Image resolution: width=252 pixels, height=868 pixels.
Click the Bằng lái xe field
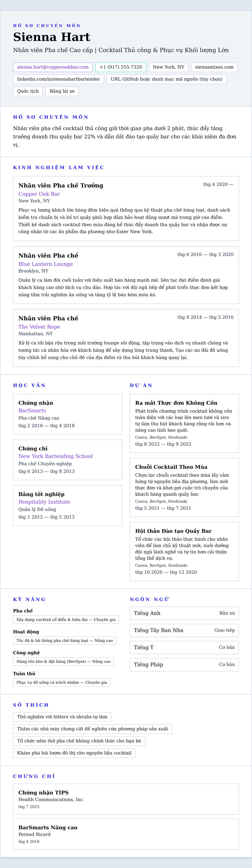point(62,91)
